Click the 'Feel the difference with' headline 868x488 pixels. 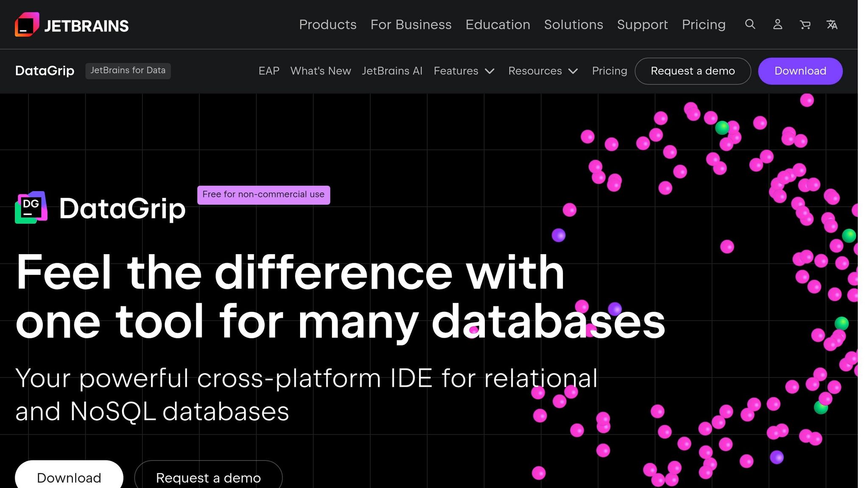click(x=290, y=272)
